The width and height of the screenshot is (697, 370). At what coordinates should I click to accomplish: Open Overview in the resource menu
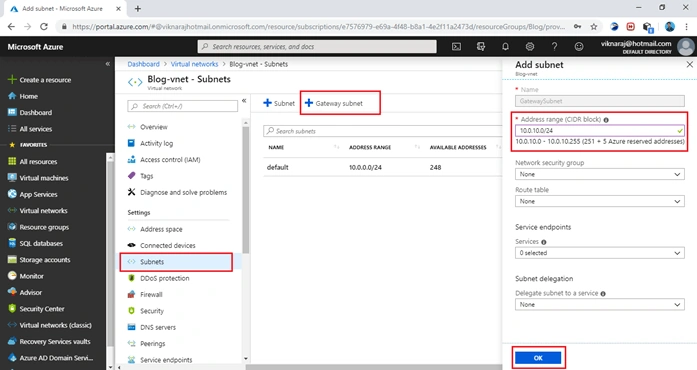tap(154, 127)
